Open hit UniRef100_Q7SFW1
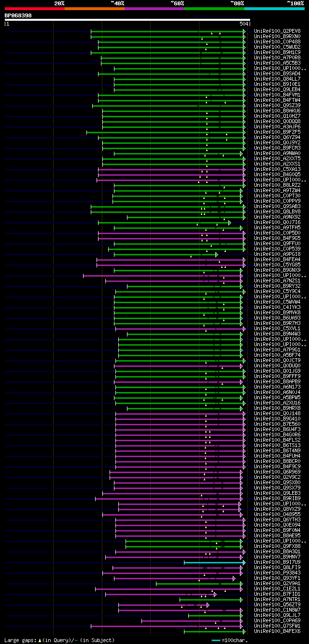Viewport: 309px width, 644px height. point(277,626)
